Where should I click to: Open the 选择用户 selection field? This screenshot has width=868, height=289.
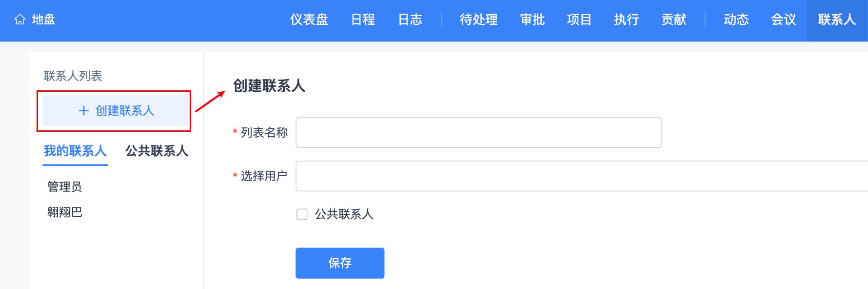(x=580, y=176)
